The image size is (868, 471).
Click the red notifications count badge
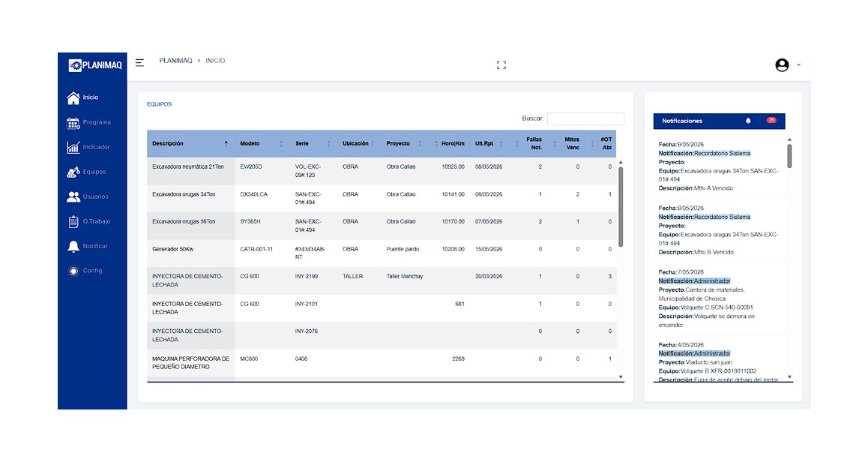click(x=771, y=120)
